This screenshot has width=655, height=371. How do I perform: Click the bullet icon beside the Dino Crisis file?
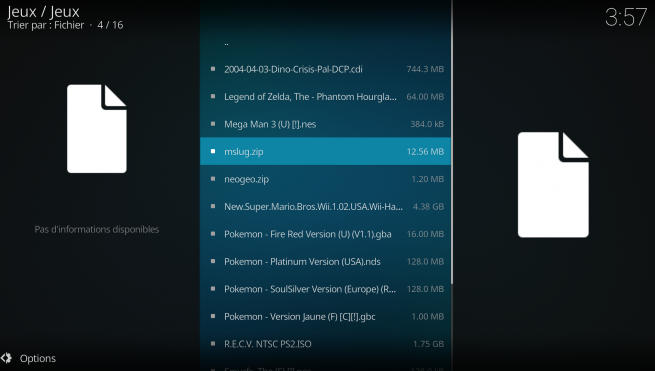point(213,69)
